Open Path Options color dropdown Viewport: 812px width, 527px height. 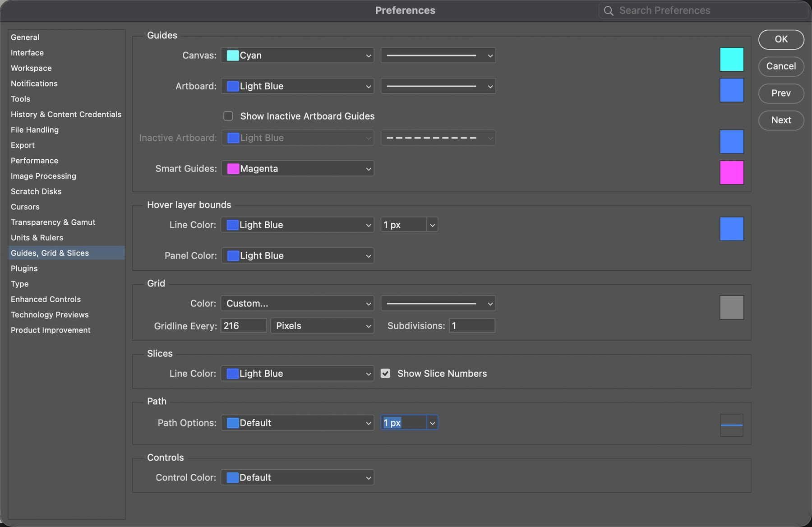[x=297, y=423]
